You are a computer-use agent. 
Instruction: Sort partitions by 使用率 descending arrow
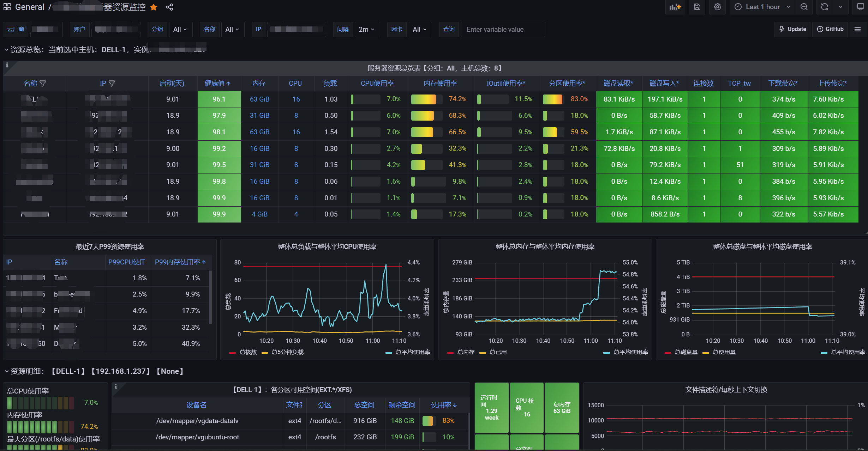coord(455,405)
